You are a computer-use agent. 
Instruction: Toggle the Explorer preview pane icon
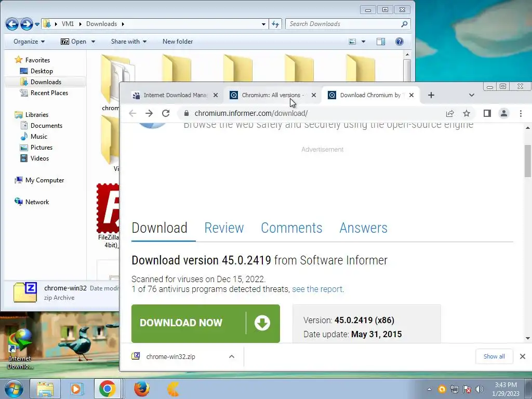click(381, 42)
